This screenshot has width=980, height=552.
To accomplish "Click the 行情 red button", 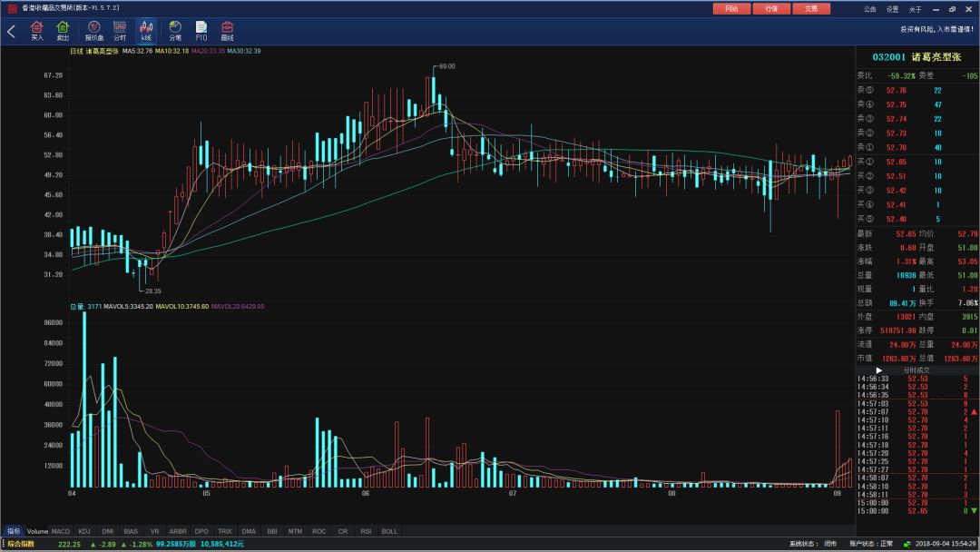I will pyautogui.click(x=772, y=9).
